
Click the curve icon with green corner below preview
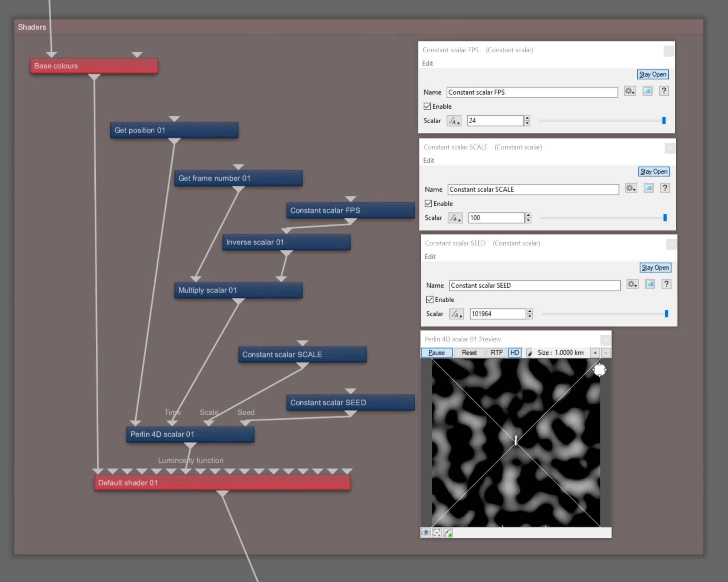(448, 533)
